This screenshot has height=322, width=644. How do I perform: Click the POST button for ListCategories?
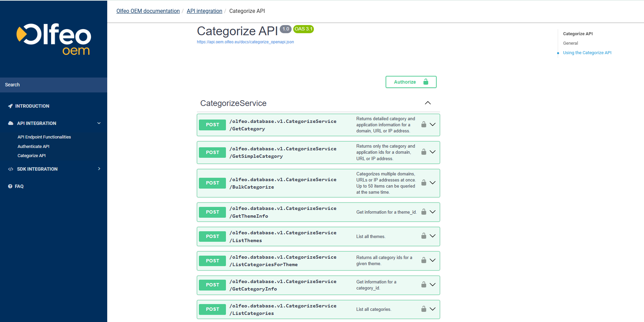click(212, 309)
